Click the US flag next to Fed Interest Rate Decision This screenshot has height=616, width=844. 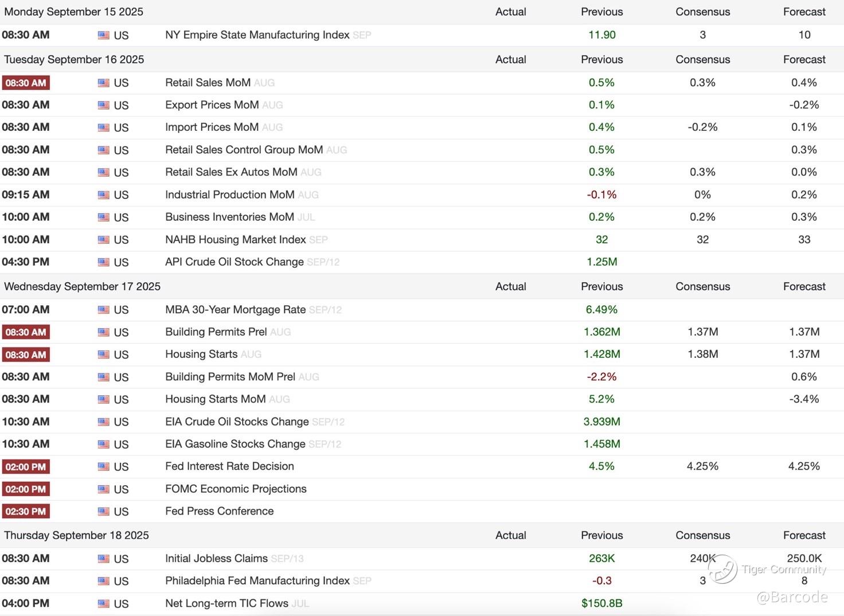pyautogui.click(x=104, y=467)
